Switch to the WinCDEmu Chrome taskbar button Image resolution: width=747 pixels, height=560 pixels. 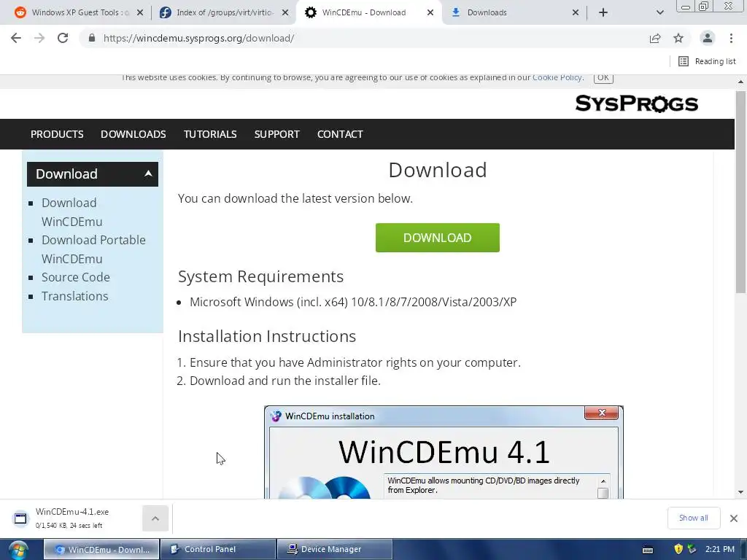click(101, 550)
